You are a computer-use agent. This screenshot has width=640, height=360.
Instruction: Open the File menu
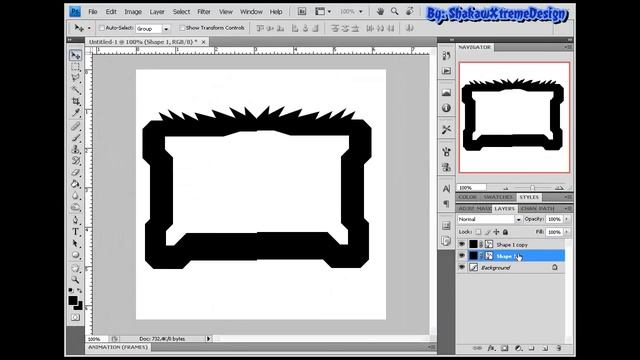(x=93, y=12)
